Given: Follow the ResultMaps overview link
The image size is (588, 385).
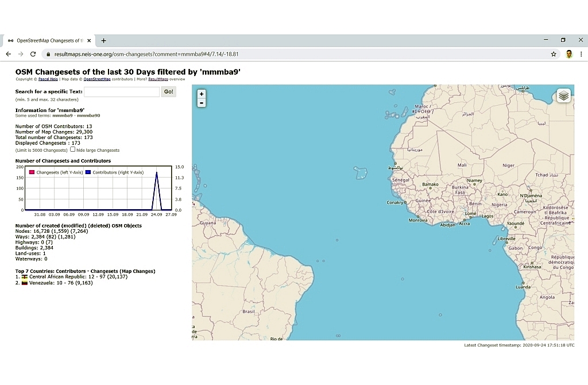Looking at the screenshot, I should tap(158, 79).
